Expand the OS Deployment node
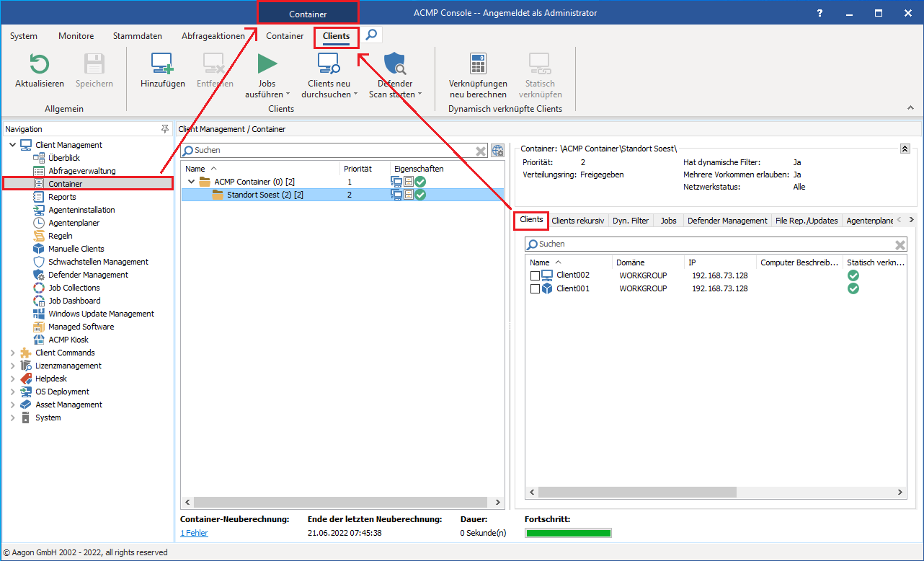This screenshot has height=561, width=924. click(x=12, y=392)
